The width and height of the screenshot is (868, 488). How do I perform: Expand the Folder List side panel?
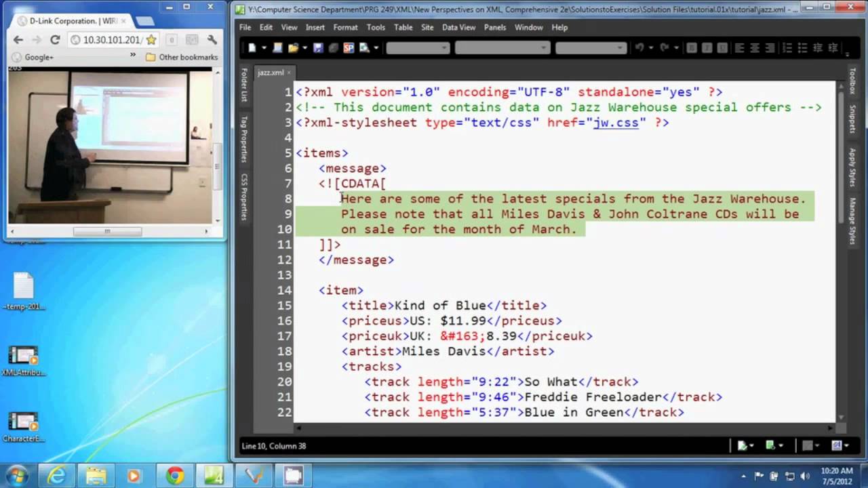tap(244, 85)
